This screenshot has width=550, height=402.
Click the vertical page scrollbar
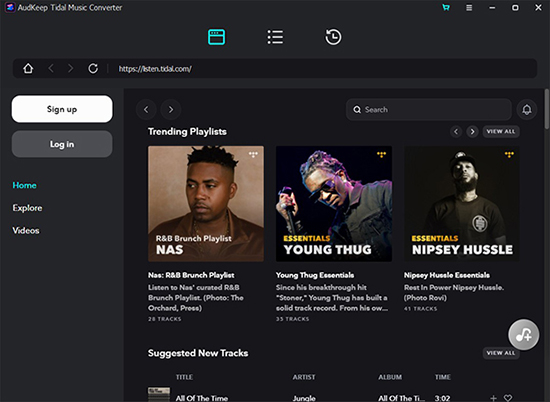(546, 109)
